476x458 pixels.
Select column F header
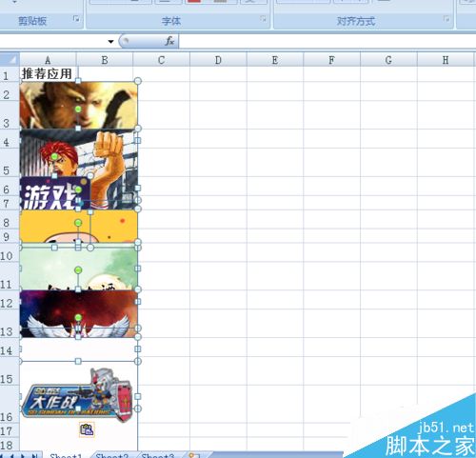click(x=331, y=60)
